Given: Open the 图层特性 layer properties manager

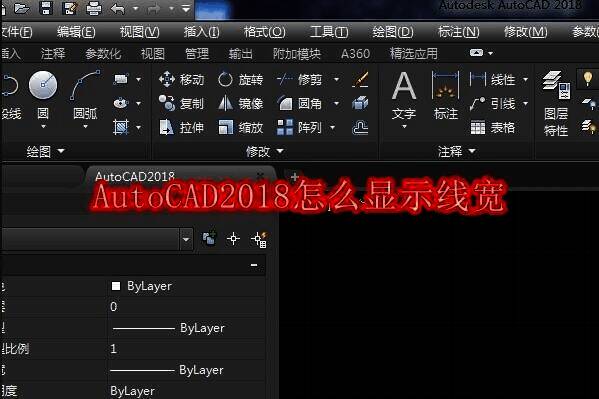Looking at the screenshot, I should [x=556, y=104].
